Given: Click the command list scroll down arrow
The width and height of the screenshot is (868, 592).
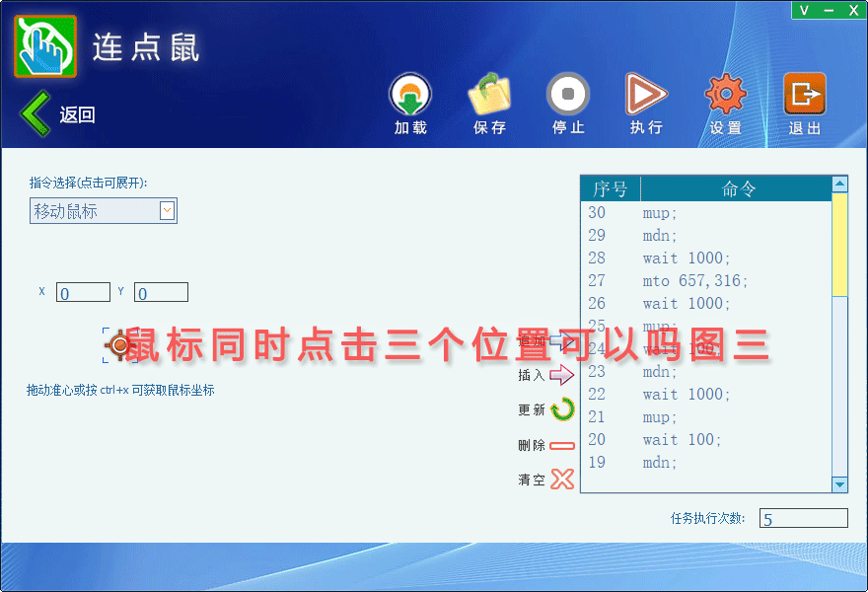Looking at the screenshot, I should 839,484.
